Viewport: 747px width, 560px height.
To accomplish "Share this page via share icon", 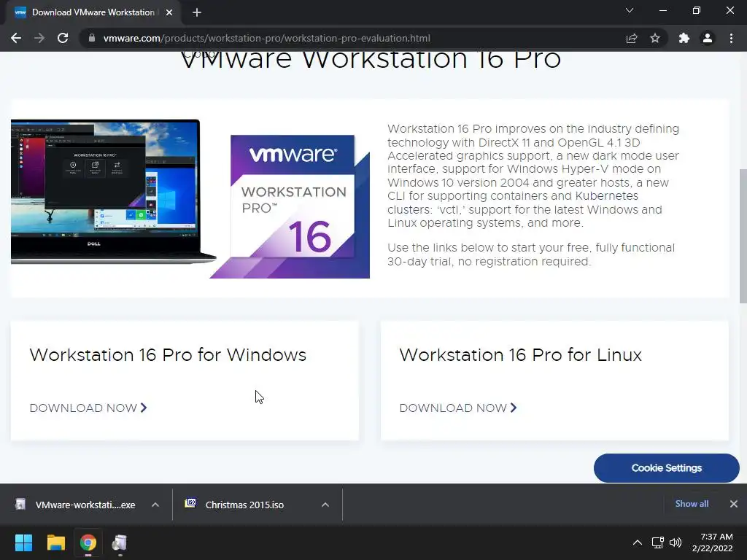I will coord(632,38).
